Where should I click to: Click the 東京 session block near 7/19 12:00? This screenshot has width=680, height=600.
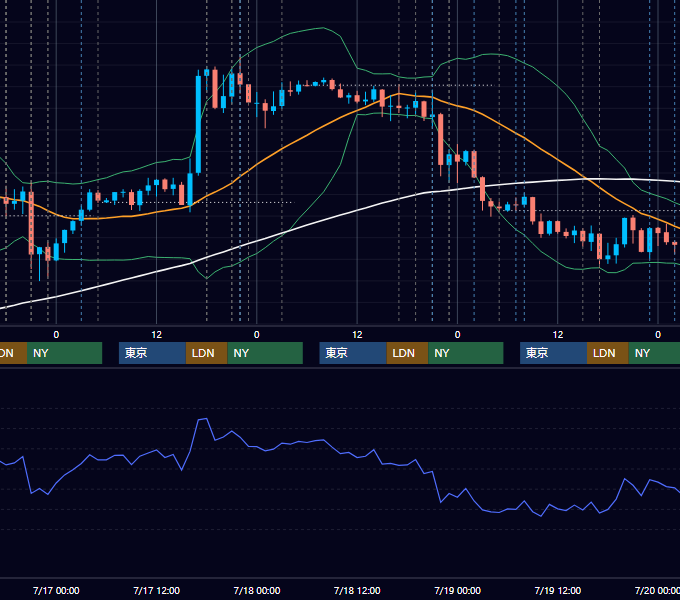click(553, 353)
